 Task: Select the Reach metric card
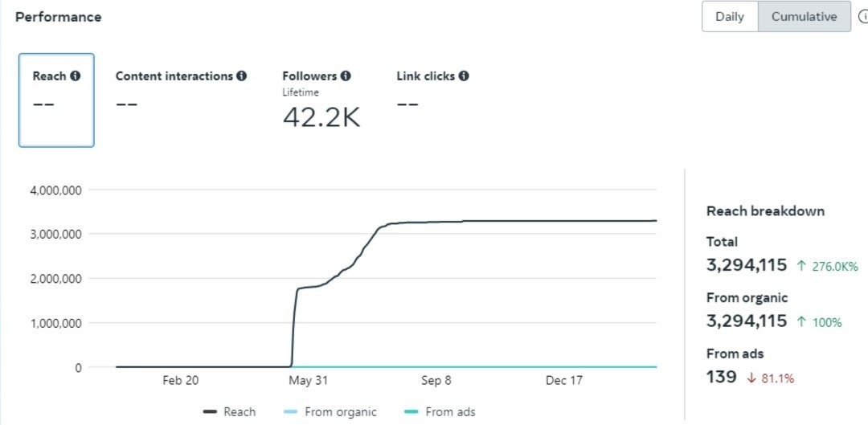point(56,100)
